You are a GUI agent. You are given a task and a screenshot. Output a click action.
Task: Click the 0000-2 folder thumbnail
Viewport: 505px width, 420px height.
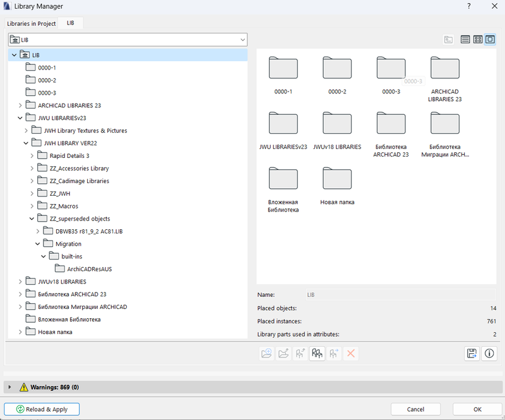337,68
